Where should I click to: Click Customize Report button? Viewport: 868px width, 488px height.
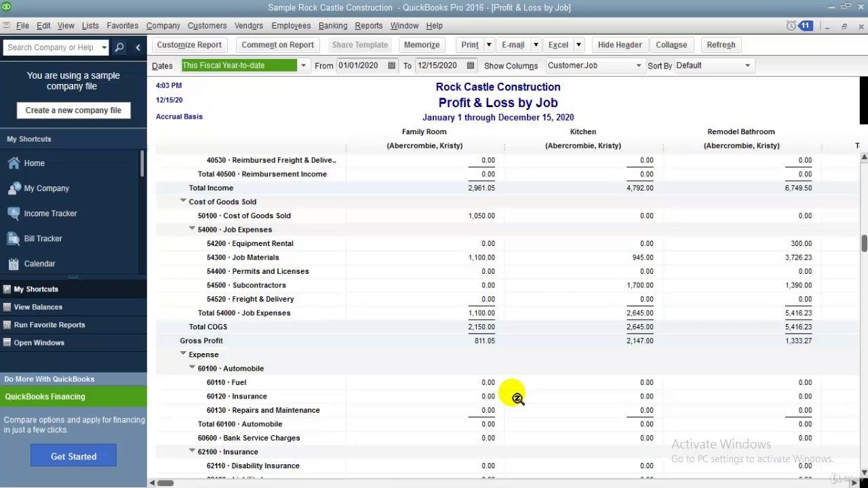189,45
